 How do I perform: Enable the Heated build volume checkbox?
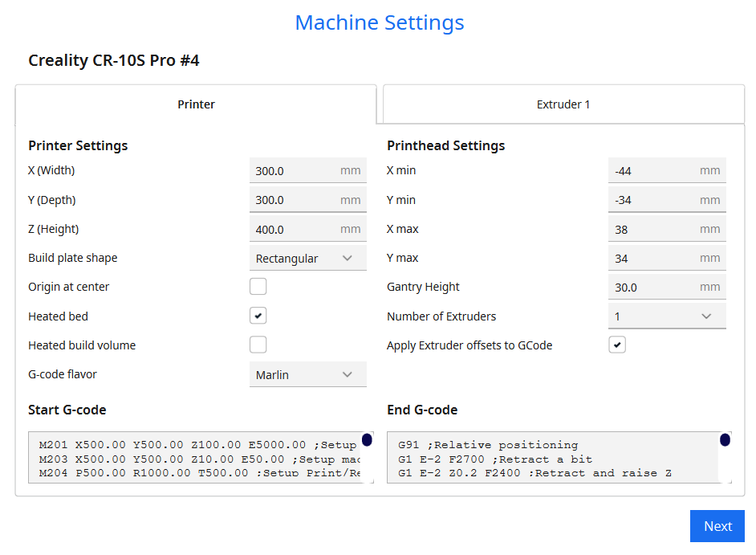258,345
